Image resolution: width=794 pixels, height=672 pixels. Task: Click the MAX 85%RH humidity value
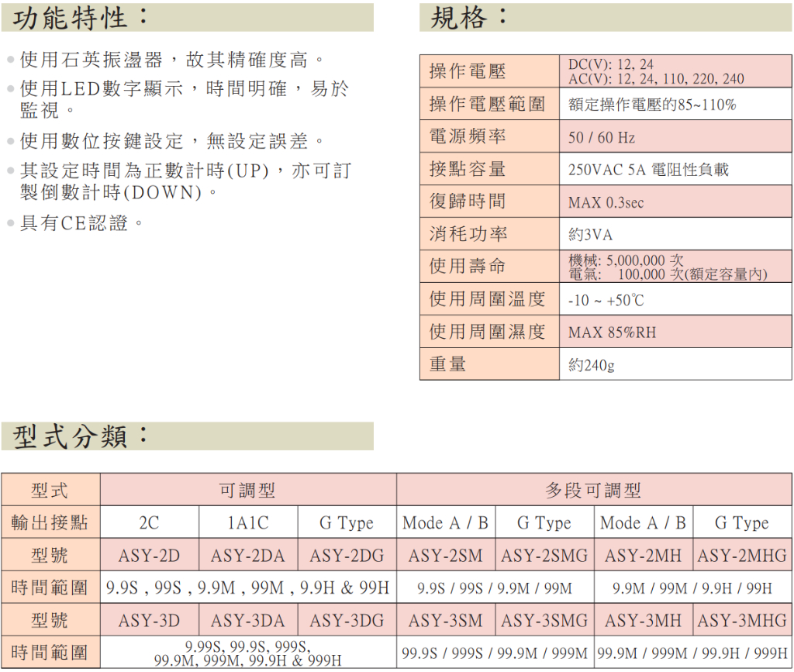pyautogui.click(x=612, y=333)
